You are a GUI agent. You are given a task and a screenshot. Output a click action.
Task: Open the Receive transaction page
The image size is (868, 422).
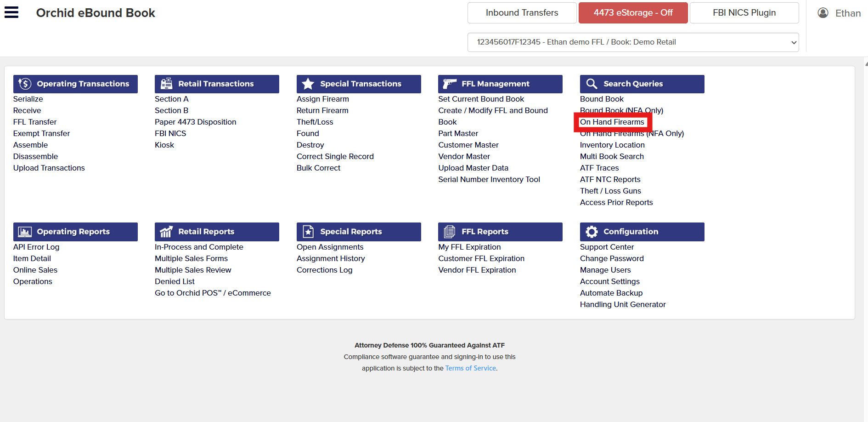tap(27, 110)
